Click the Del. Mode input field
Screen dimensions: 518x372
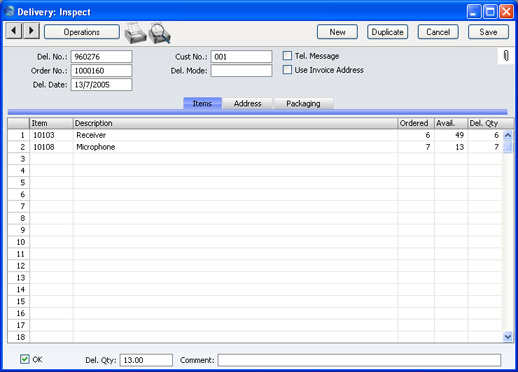coord(241,71)
